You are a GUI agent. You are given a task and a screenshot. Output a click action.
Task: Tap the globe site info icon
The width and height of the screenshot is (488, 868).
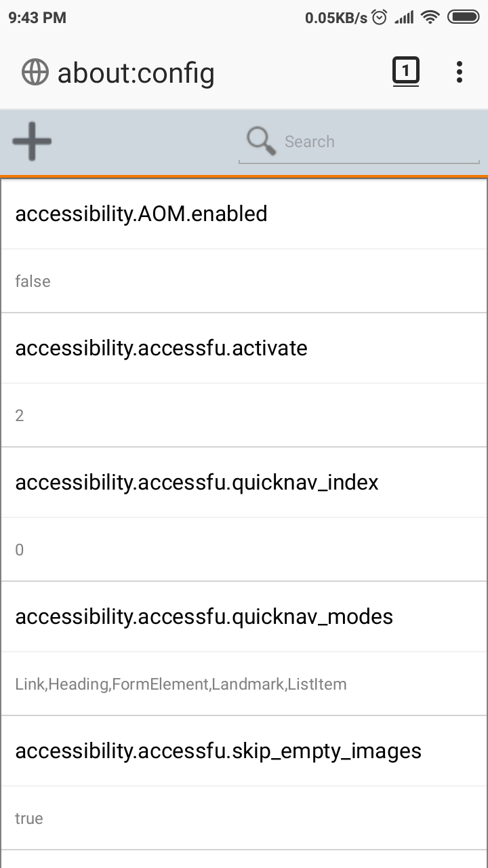[35, 73]
